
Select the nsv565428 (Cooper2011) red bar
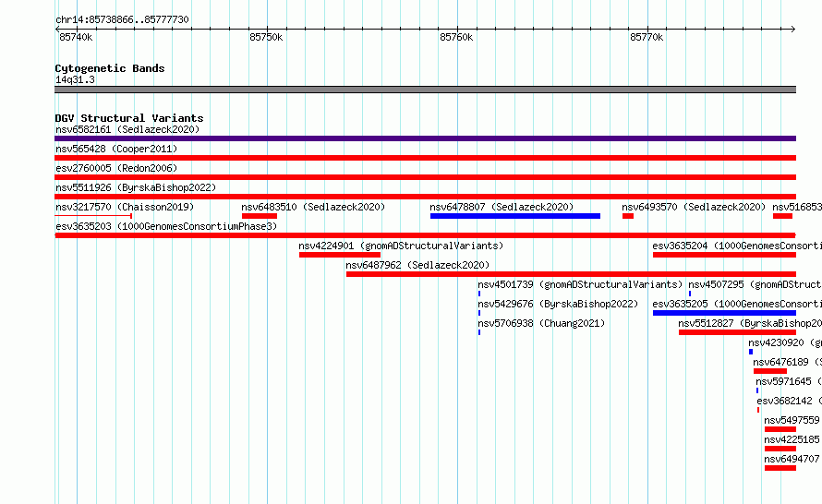425,158
